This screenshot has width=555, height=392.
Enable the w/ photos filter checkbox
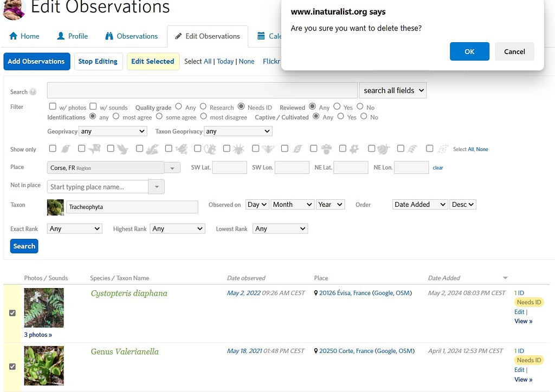tap(52, 107)
